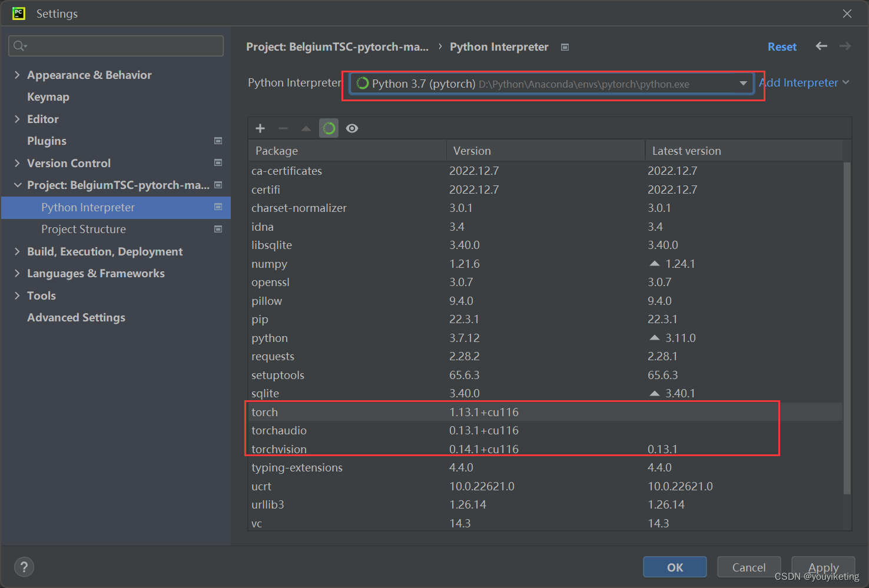
Task: Expand Build, Execution, Deployment section
Action: [x=17, y=251]
